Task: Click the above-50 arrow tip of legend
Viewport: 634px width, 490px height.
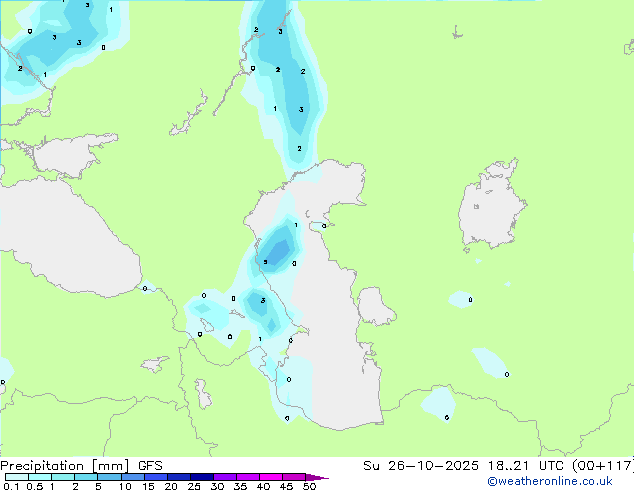Action: click(317, 477)
